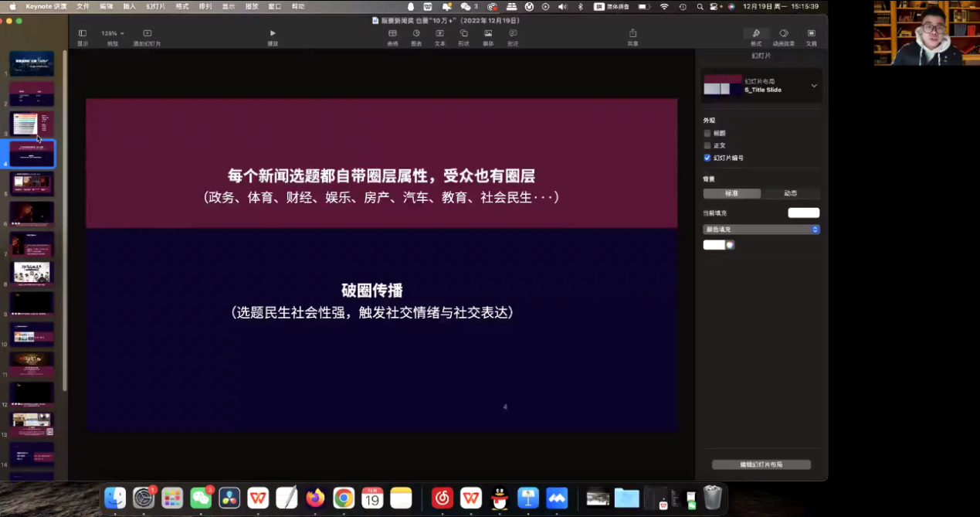The width and height of the screenshot is (980, 517).
Task: Add a text box via 文本 icon
Action: (x=439, y=34)
